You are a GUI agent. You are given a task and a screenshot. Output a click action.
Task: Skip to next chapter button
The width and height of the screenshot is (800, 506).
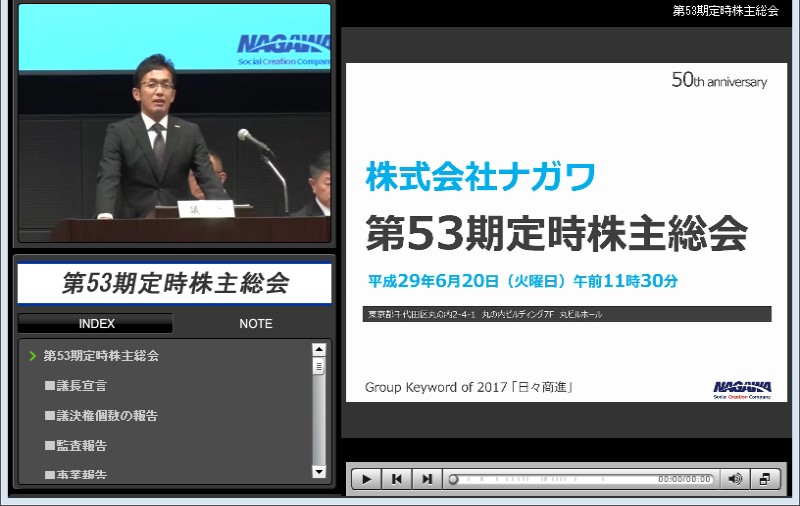coord(427,479)
